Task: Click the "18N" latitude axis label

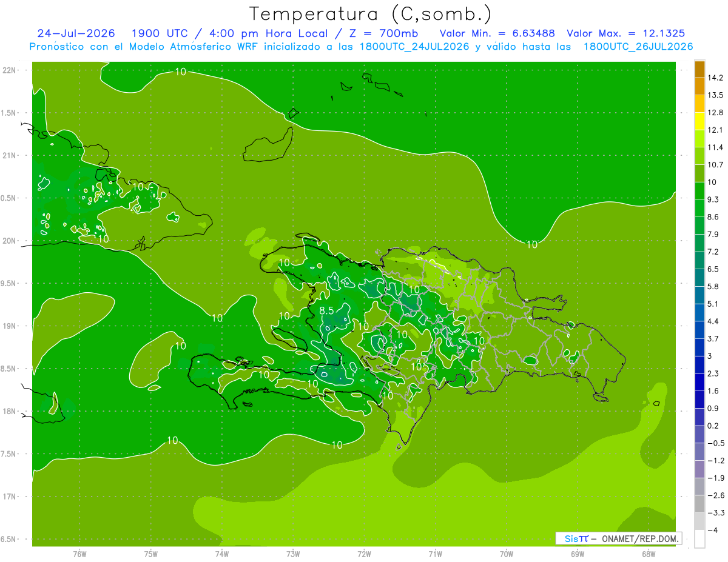Action: 10,411
